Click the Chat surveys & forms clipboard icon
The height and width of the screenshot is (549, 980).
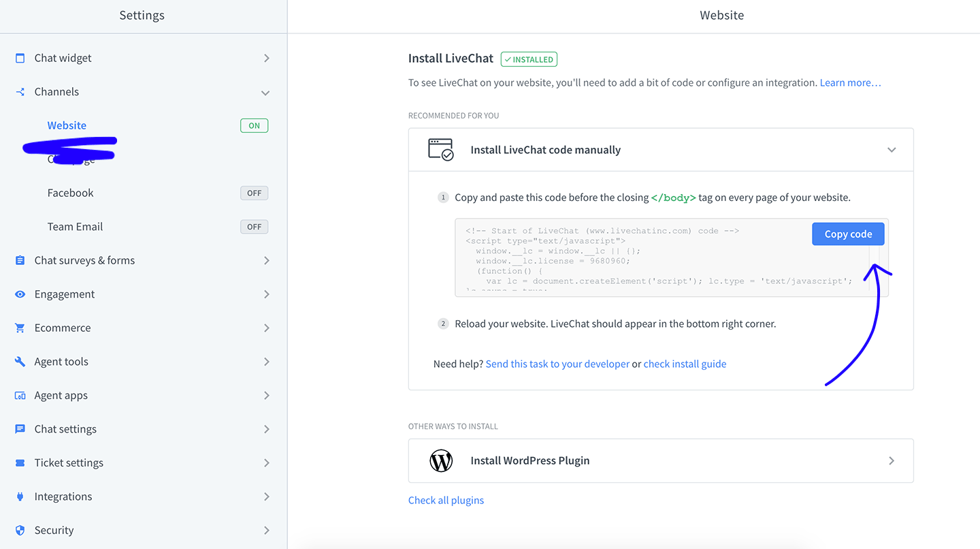20,260
